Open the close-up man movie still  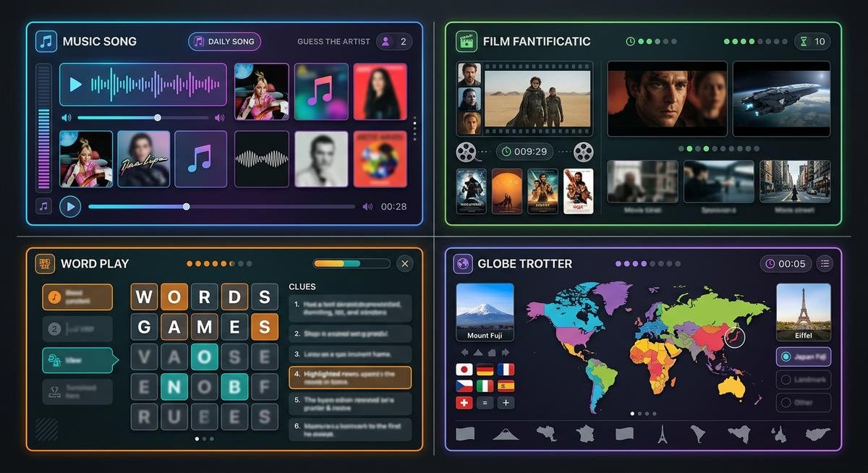pos(667,98)
